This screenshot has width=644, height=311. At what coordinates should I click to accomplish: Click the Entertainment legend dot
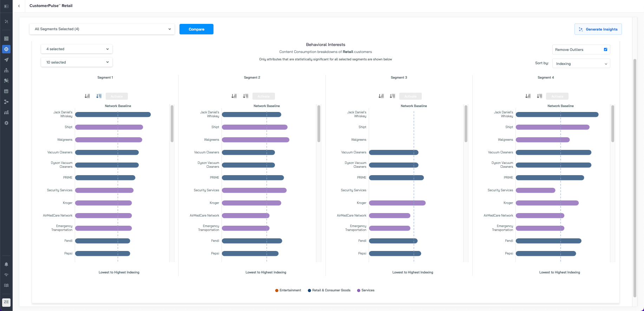click(x=277, y=291)
